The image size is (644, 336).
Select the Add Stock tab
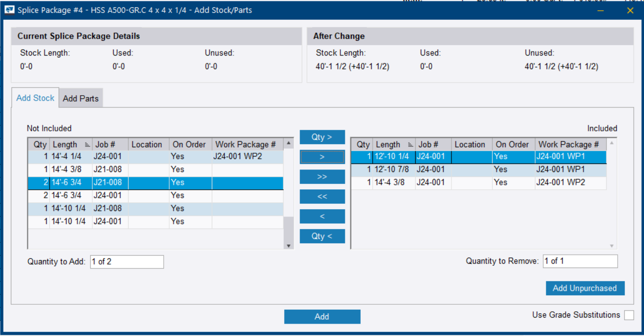35,98
